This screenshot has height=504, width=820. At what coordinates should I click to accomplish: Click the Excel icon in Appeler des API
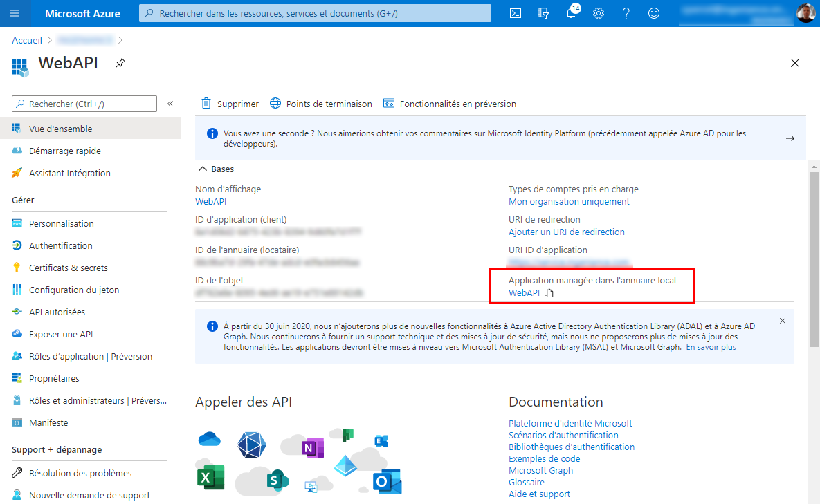pos(211,477)
